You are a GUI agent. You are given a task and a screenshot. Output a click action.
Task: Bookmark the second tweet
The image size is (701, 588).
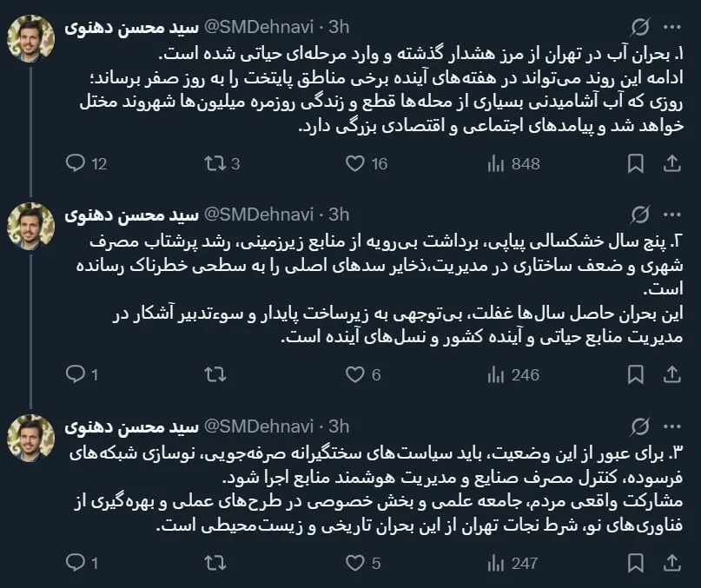pos(635,374)
